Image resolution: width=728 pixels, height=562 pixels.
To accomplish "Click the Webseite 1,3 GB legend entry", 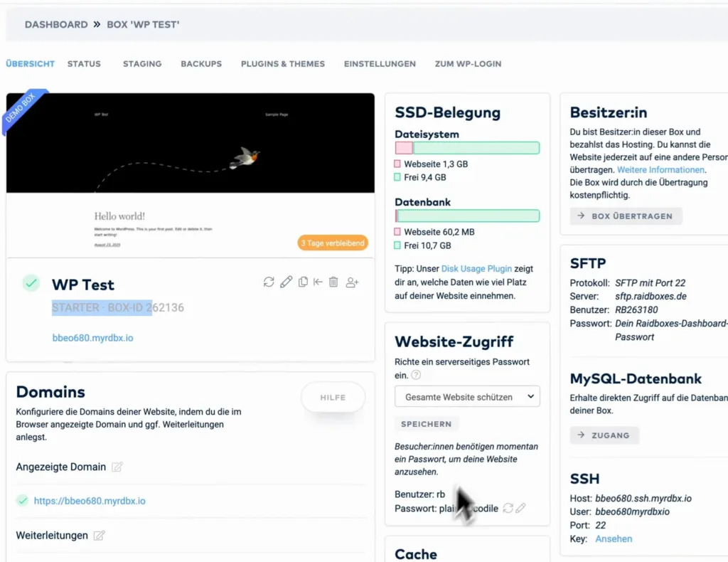I will 432,164.
